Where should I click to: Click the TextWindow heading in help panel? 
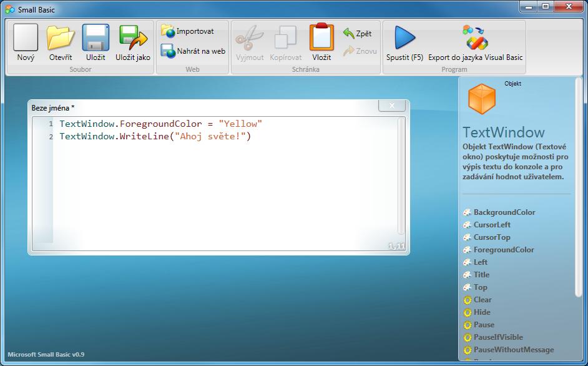click(503, 132)
